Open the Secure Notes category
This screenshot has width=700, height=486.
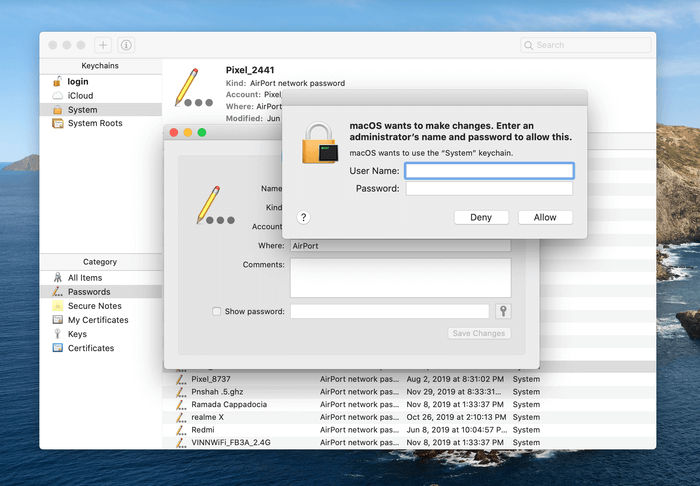pyautogui.click(x=101, y=306)
